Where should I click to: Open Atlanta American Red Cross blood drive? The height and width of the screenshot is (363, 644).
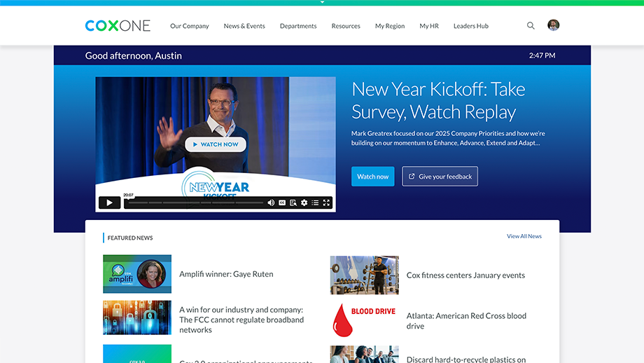coord(466,321)
